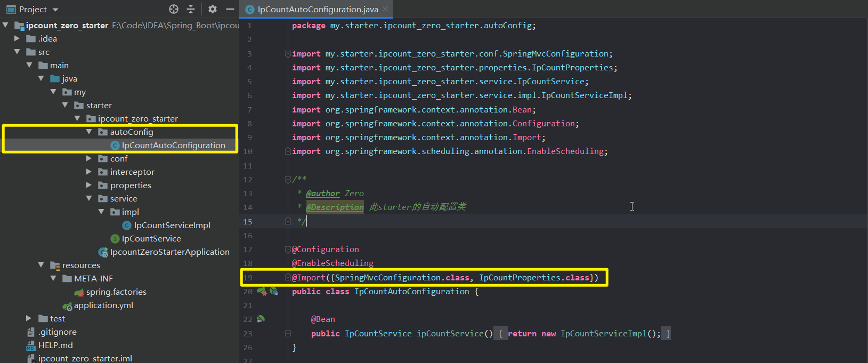This screenshot has width=868, height=363.
Task: Collapse the autoConfig package
Action: click(89, 132)
